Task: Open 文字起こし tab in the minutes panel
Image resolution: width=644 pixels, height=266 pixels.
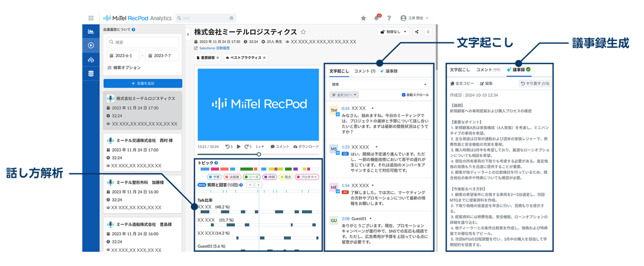Action: pos(460,70)
